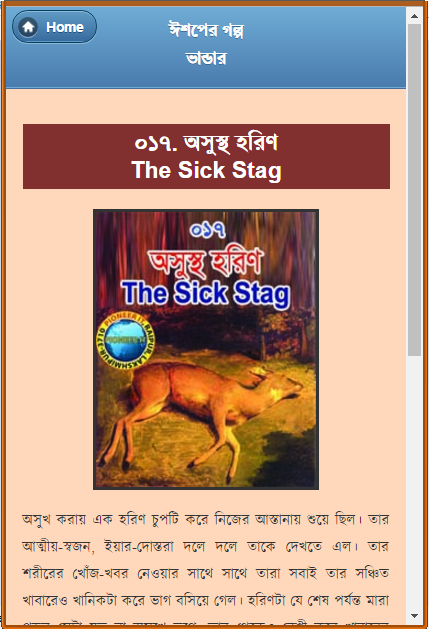Click 'The Sick Stag' text in maroon banner
Image resolution: width=429 pixels, height=629 pixels.
click(206, 170)
